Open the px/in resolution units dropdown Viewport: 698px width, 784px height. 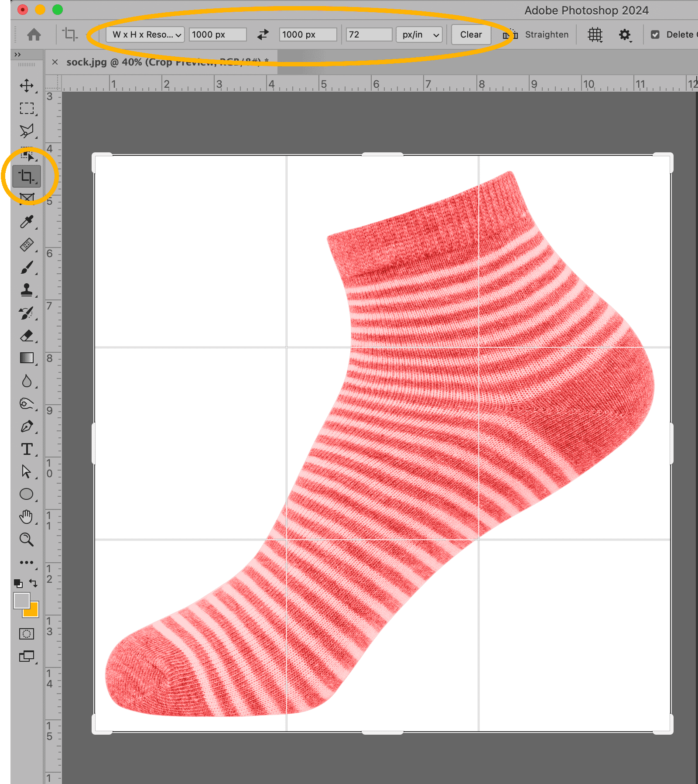(x=419, y=34)
